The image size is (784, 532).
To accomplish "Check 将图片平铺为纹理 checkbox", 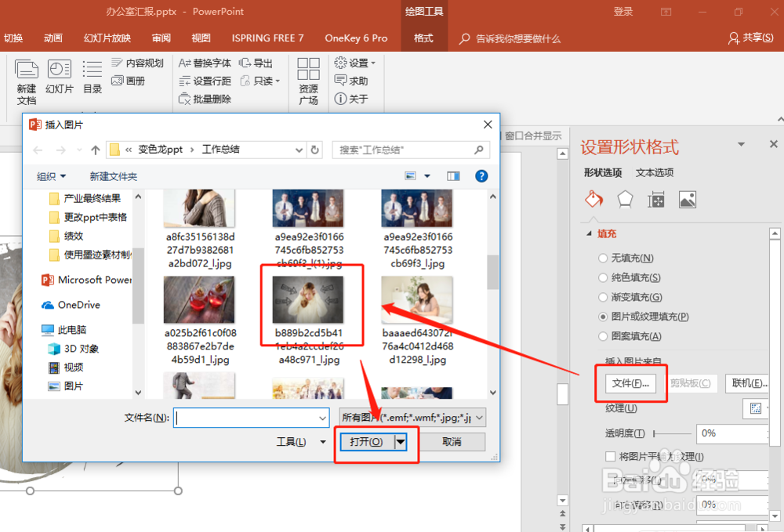I will 610,456.
